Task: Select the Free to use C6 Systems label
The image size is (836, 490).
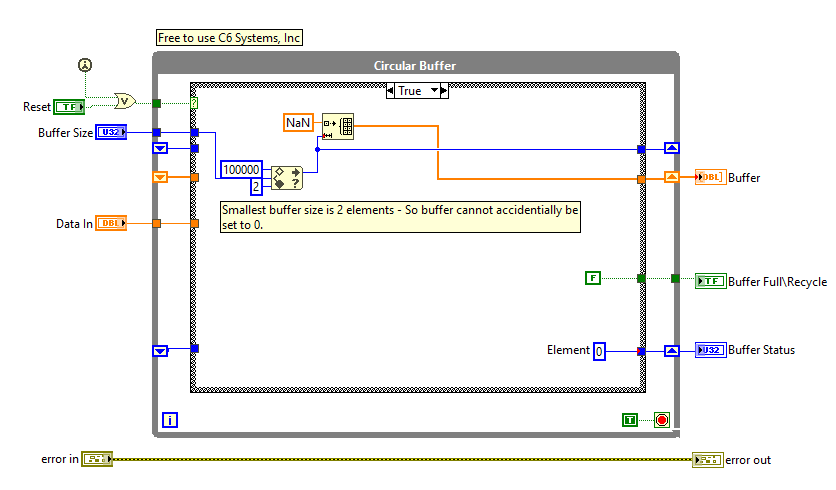Action: pyautogui.click(x=229, y=38)
